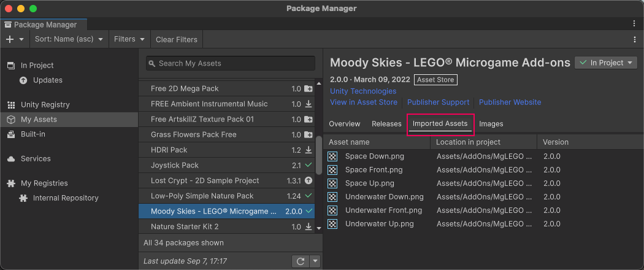This screenshot has height=270, width=644.
Task: Select Unity Registry in the sidebar
Action: [x=45, y=105]
